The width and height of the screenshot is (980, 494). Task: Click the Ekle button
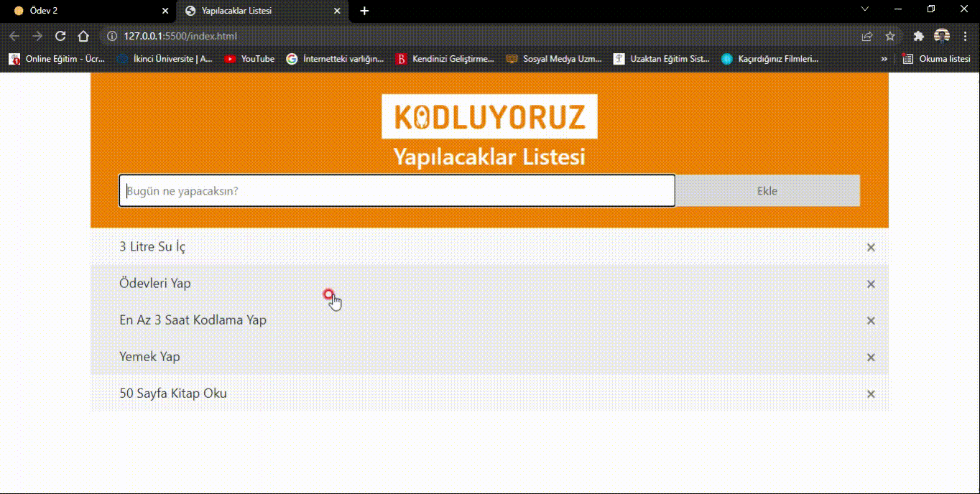767,191
